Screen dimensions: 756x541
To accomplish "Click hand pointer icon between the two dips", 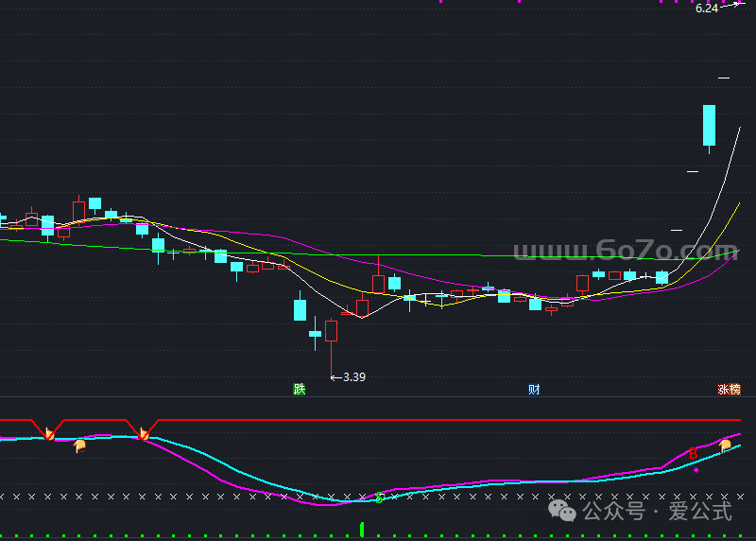I will point(80,445).
